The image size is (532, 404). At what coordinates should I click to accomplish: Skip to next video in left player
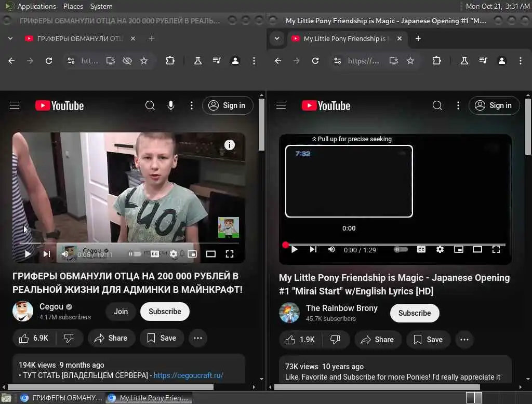(x=46, y=254)
